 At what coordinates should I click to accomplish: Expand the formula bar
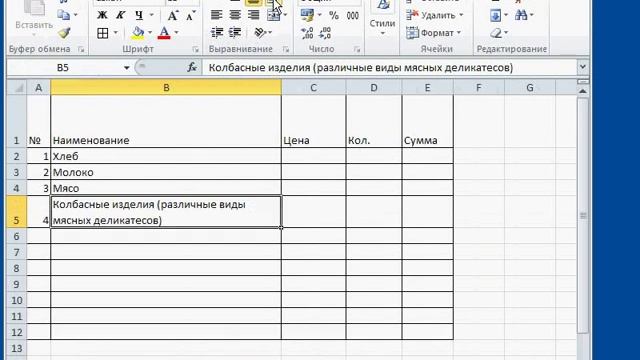583,67
